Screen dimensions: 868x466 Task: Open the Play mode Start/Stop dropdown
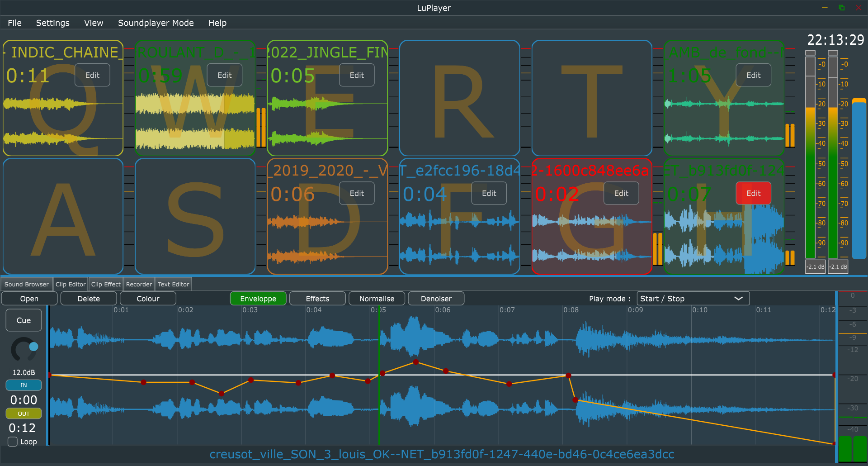(x=693, y=298)
